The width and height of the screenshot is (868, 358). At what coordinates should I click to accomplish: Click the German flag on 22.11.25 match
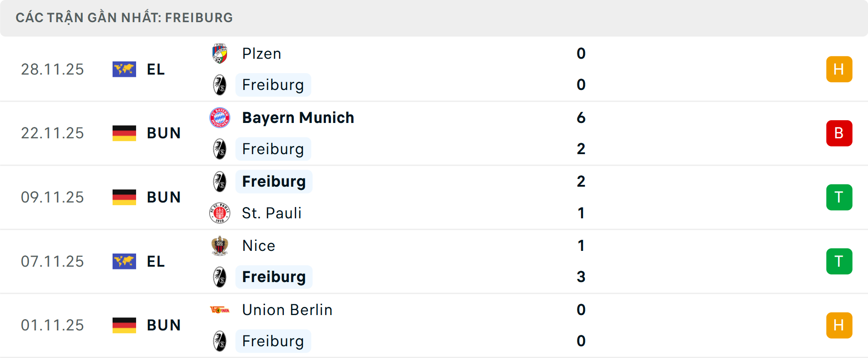(124, 133)
